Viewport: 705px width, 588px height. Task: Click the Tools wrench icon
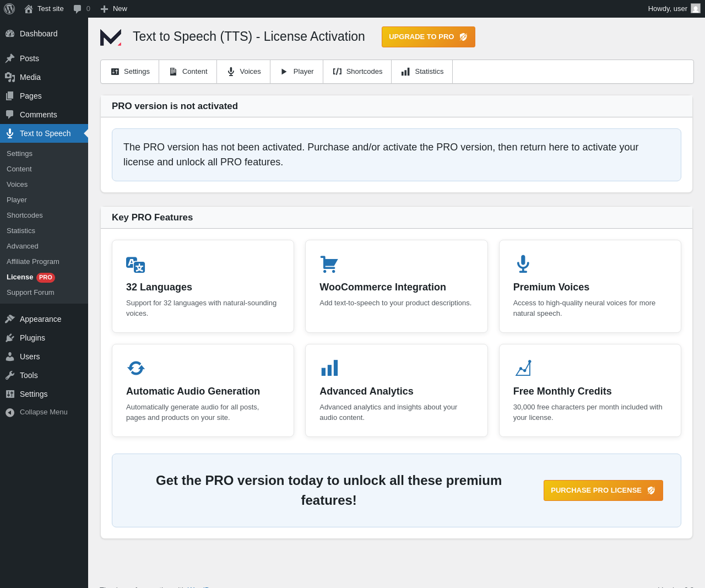[x=10, y=375]
